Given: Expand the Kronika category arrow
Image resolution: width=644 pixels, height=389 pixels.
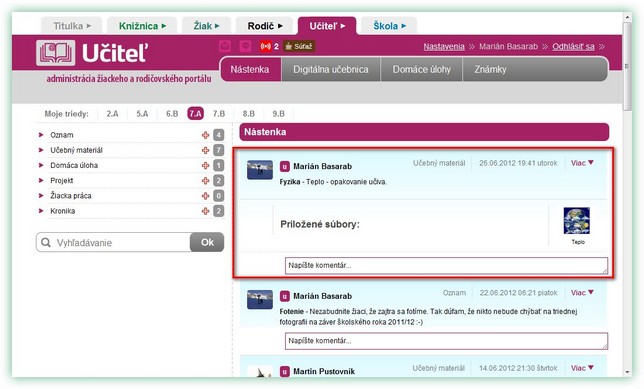Looking at the screenshot, I should click(x=41, y=211).
